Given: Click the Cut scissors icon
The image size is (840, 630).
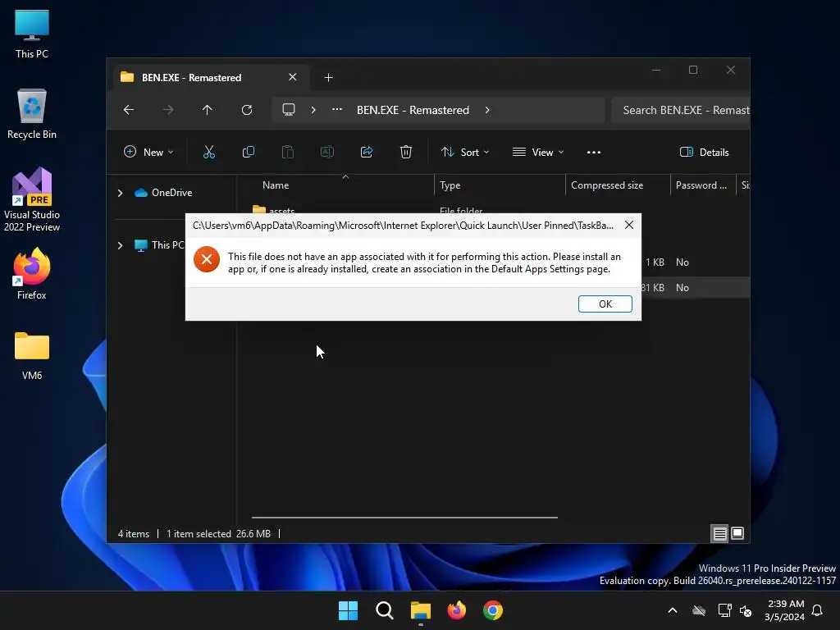Looking at the screenshot, I should click(x=209, y=152).
